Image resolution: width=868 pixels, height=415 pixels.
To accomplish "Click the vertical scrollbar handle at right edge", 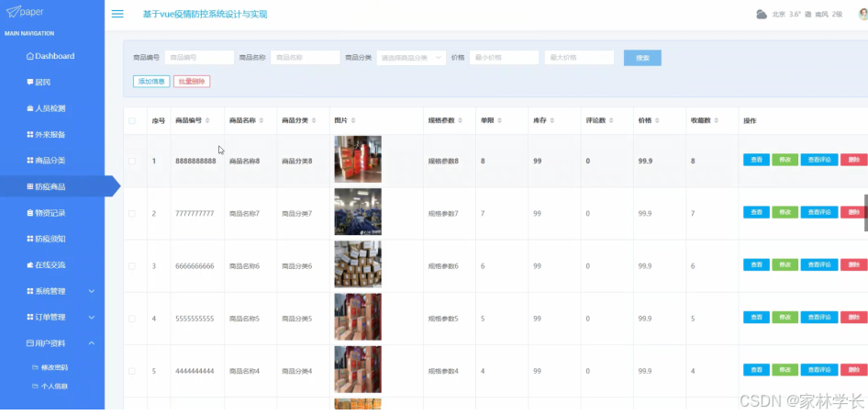I will click(x=866, y=213).
